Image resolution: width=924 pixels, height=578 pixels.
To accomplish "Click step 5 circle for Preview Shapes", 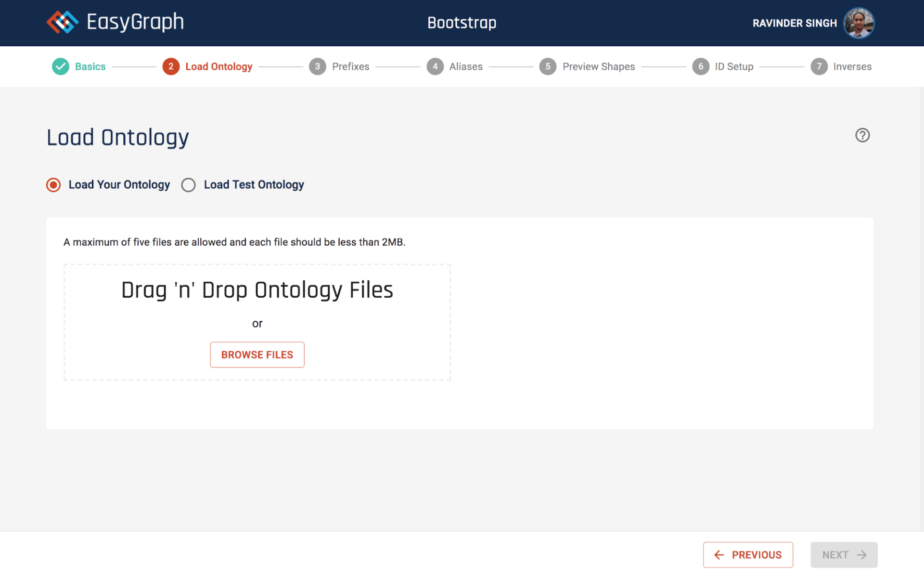I will click(x=548, y=66).
